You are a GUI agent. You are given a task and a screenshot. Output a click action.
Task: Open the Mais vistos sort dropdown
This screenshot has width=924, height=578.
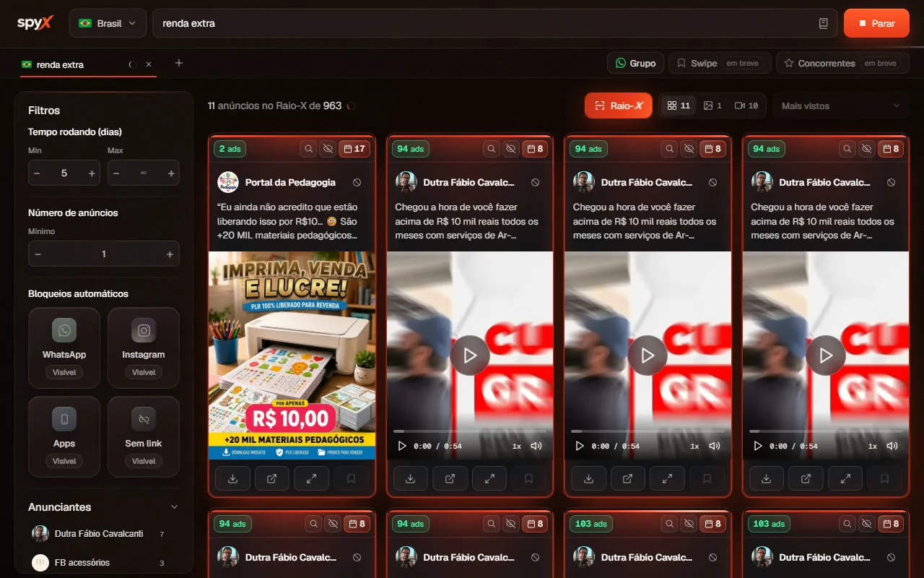tap(841, 105)
